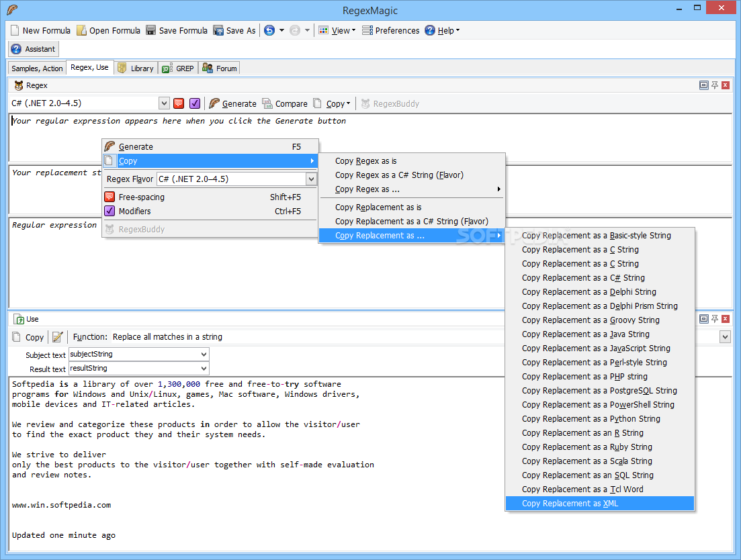Image resolution: width=741 pixels, height=560 pixels.
Task: Choose Copy Replacement as a Java String
Action: [x=600, y=334]
